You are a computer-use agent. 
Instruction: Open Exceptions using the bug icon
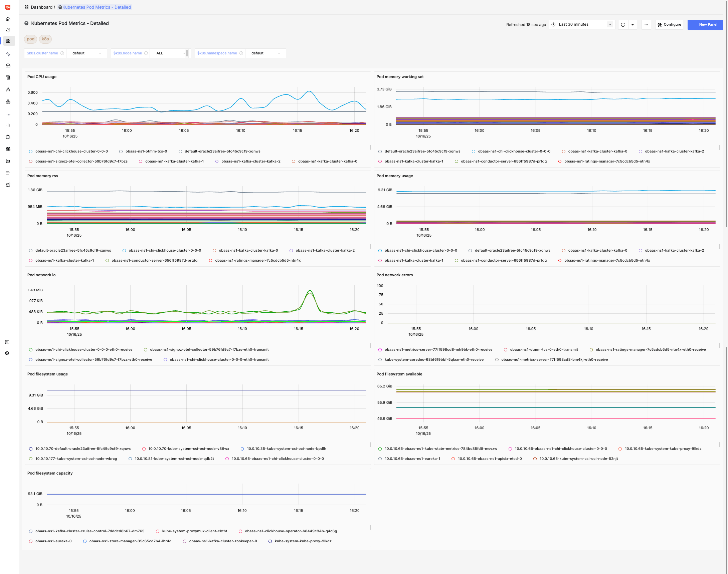(x=8, y=137)
